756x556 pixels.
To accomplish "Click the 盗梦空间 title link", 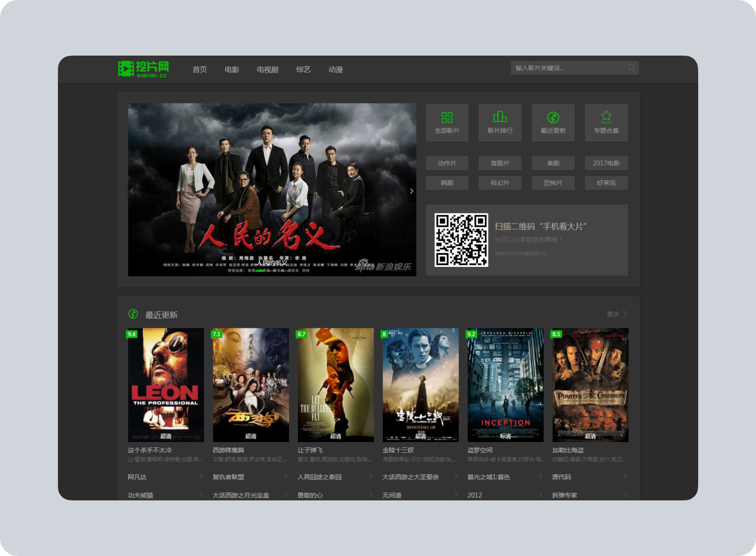I will (x=480, y=450).
